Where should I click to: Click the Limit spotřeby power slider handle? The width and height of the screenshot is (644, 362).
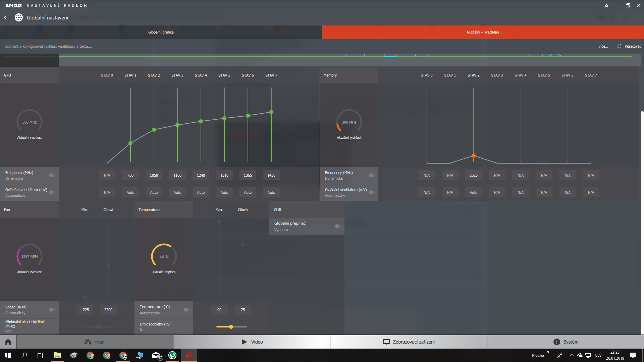[x=231, y=327]
